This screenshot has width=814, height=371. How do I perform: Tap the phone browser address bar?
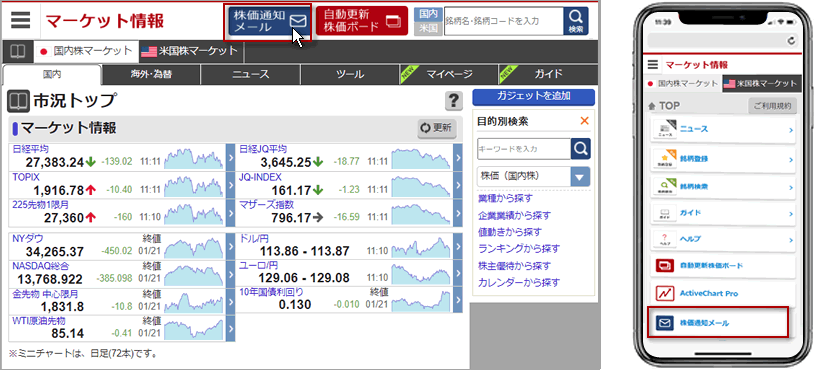click(722, 40)
